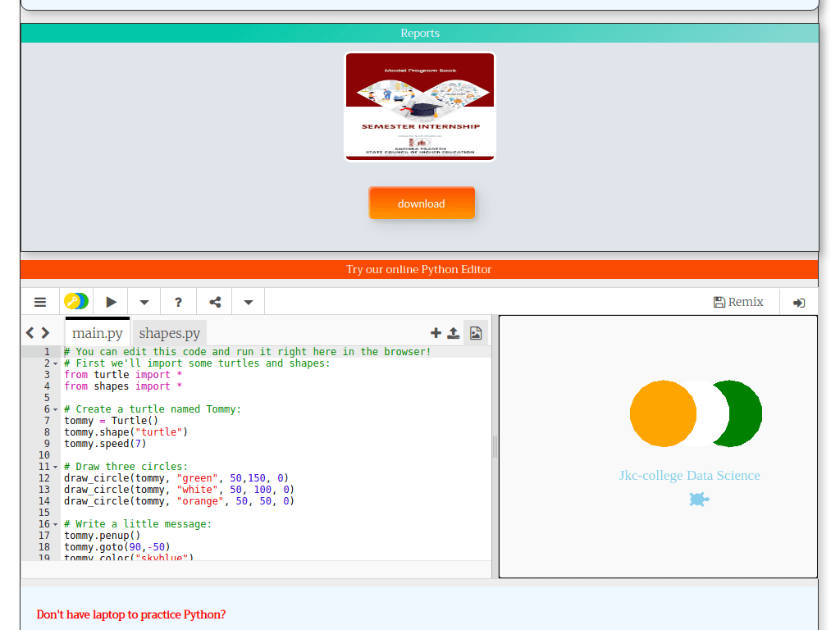Click the "# Create a turtle named Tommy:" comment
Image resolution: width=840 pixels, height=630 pixels.
click(153, 409)
